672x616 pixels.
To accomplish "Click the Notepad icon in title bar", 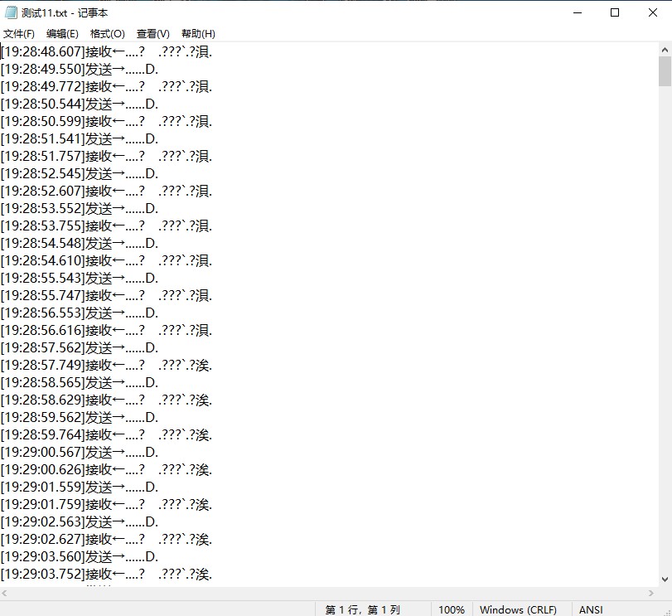I will pyautogui.click(x=10, y=12).
